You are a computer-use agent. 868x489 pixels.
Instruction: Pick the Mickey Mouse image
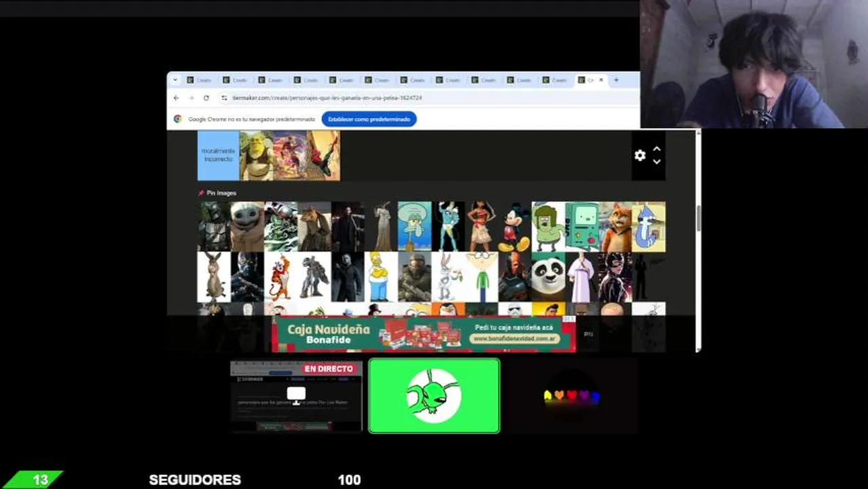tap(515, 227)
